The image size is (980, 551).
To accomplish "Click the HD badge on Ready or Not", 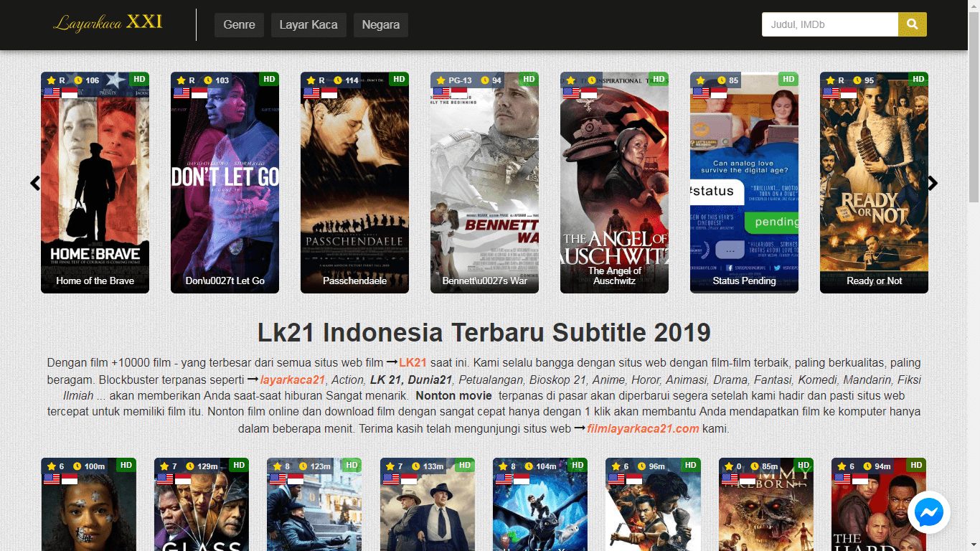I will tap(918, 79).
